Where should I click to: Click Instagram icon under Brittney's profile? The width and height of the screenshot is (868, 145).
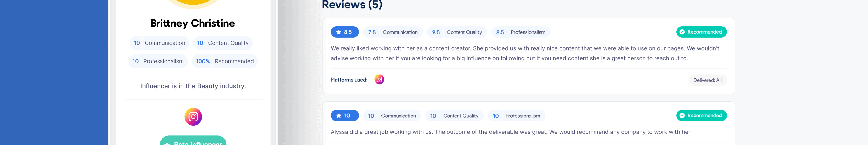193,117
